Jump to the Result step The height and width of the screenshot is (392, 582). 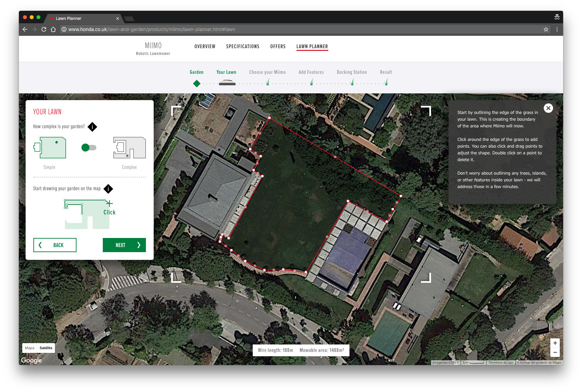tap(386, 72)
